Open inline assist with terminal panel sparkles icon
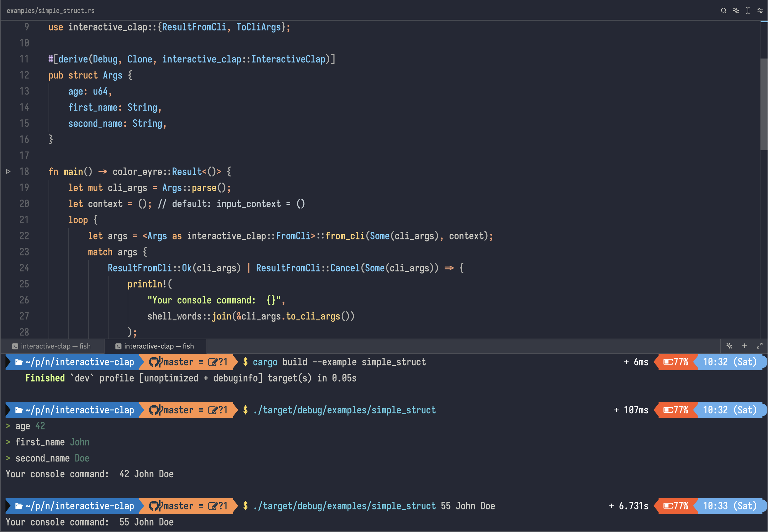 (x=729, y=346)
